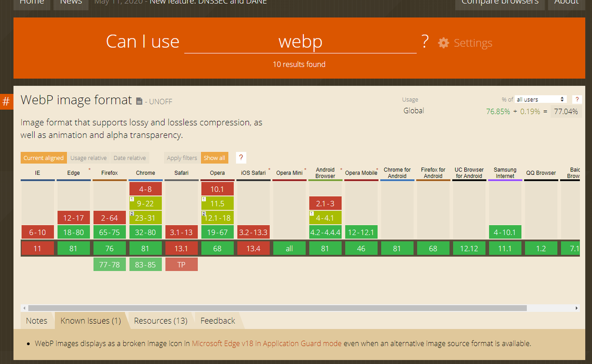Click the Opera 12.1-18 cell
The image size is (592, 364).
[217, 218]
